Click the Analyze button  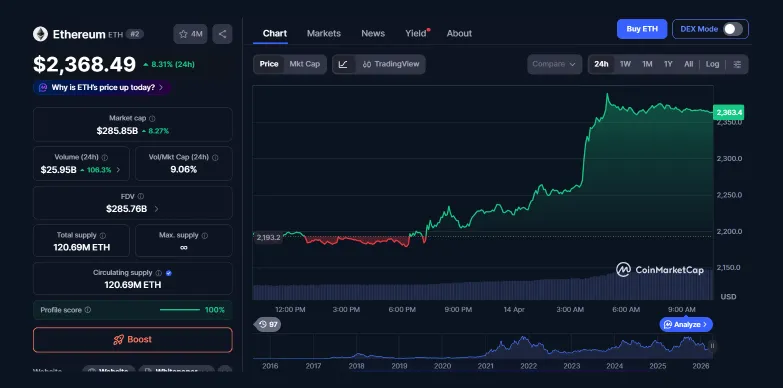[686, 325]
